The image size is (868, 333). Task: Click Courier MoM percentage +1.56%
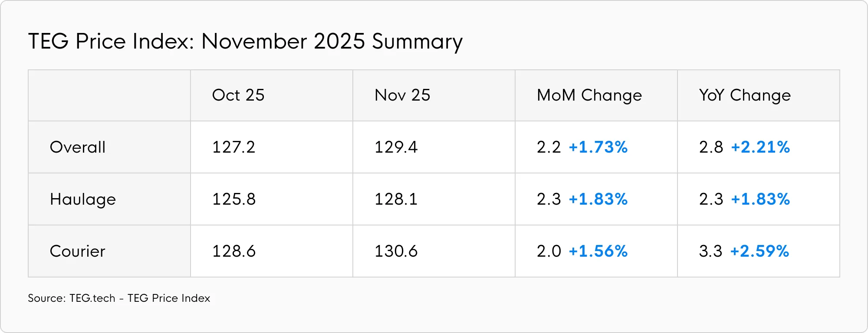pos(598,251)
